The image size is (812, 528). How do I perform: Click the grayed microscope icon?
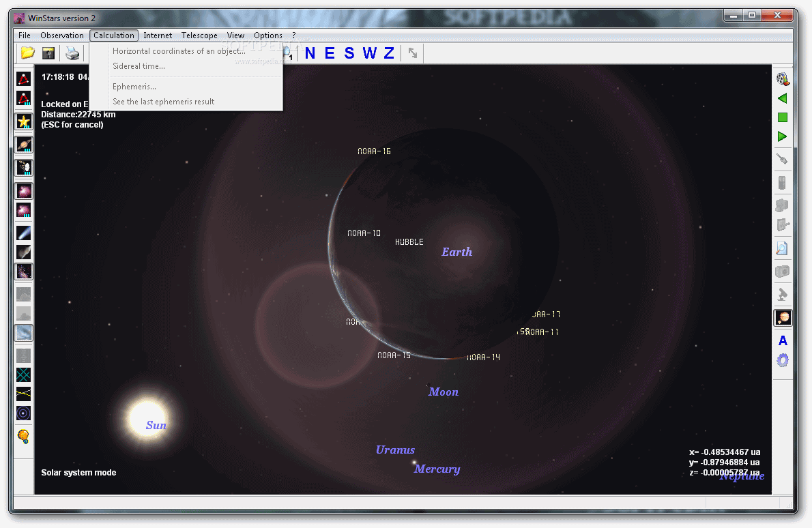783,295
